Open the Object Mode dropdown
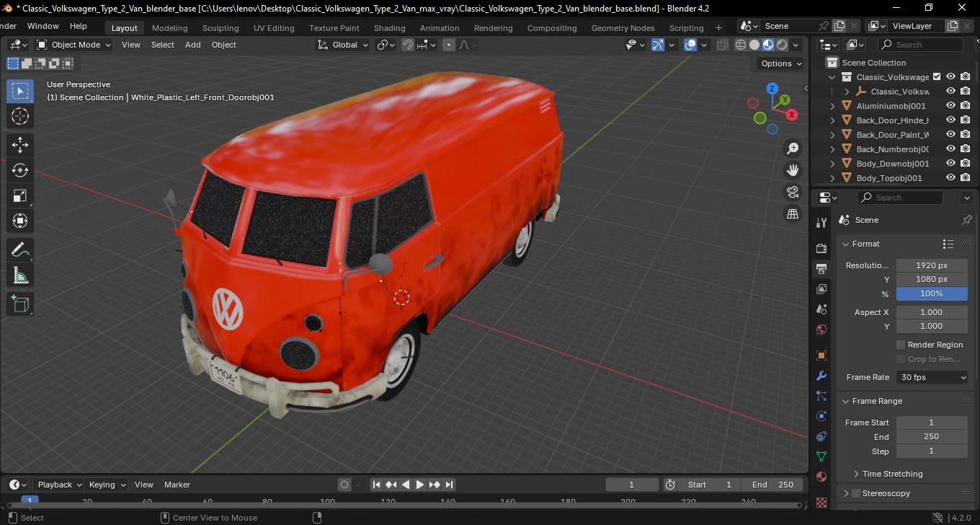This screenshot has width=980, height=525. point(73,45)
